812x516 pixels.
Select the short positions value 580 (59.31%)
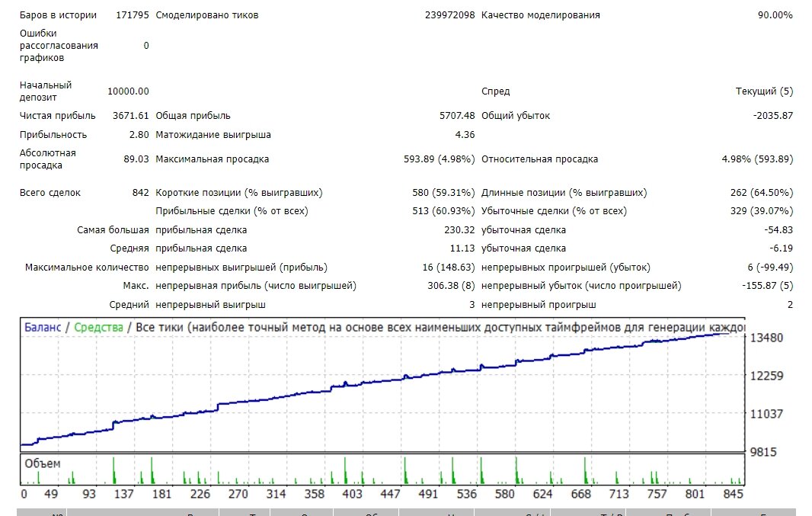pos(443,193)
